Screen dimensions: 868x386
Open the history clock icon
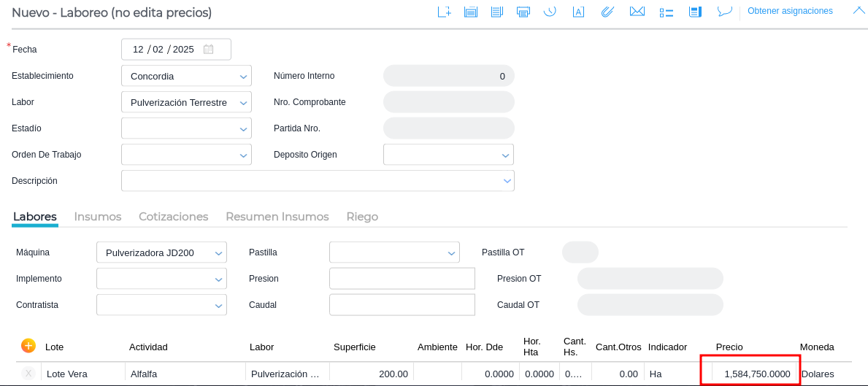550,12
